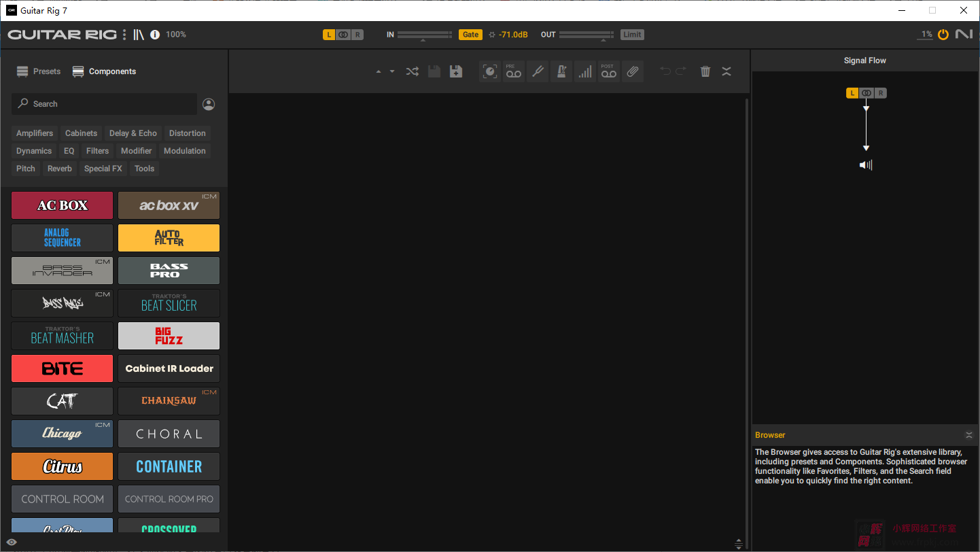Click the input level slider

[x=424, y=35]
